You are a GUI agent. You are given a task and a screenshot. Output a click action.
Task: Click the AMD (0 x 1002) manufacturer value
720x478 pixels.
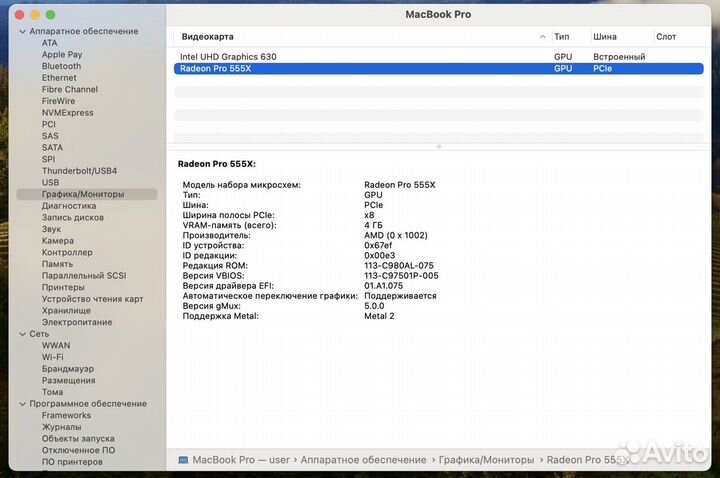(396, 236)
